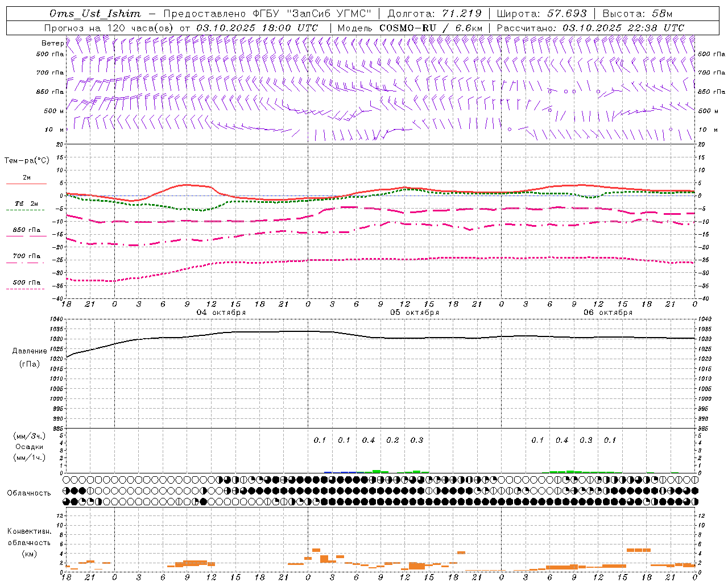Click the 06 октября date label

(608, 313)
